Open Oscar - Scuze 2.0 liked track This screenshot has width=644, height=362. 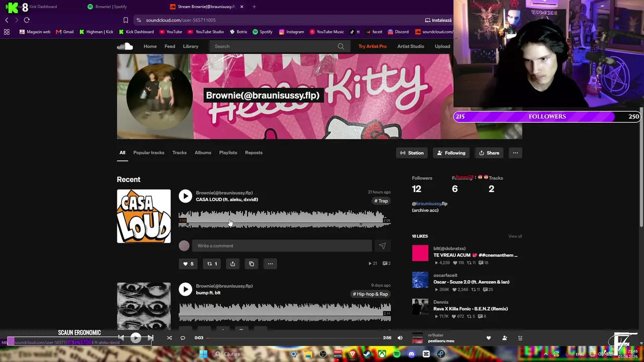coord(471,282)
